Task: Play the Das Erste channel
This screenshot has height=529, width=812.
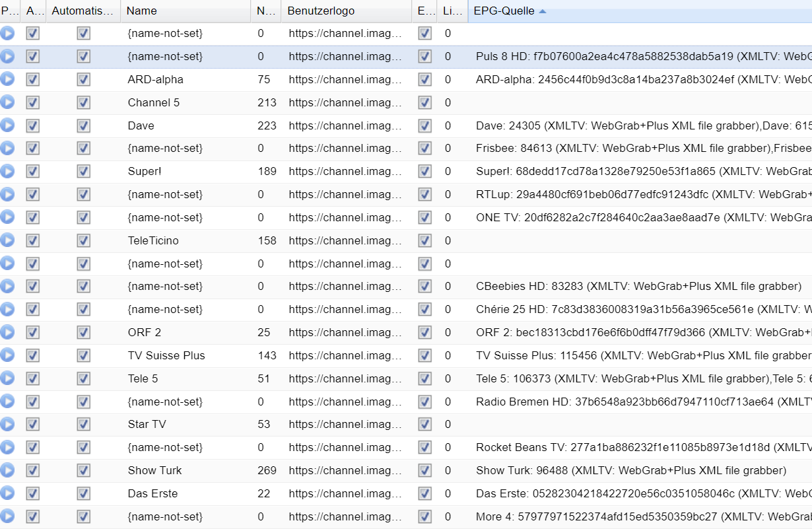Action: coord(7,493)
